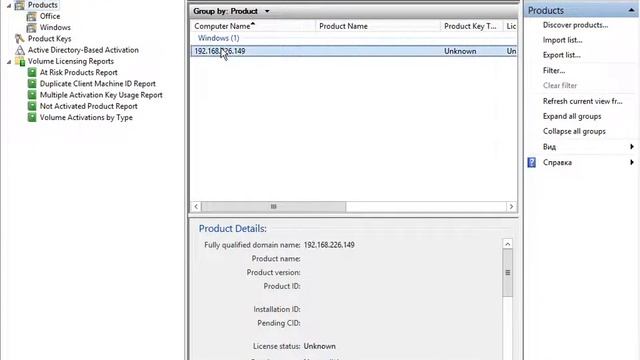This screenshot has width=640, height=360.
Task: Click the Office node icon
Action: (31, 16)
